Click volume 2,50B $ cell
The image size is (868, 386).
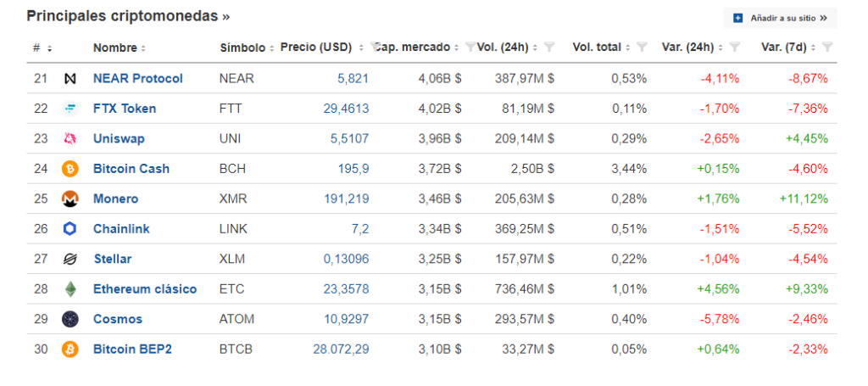click(x=532, y=168)
